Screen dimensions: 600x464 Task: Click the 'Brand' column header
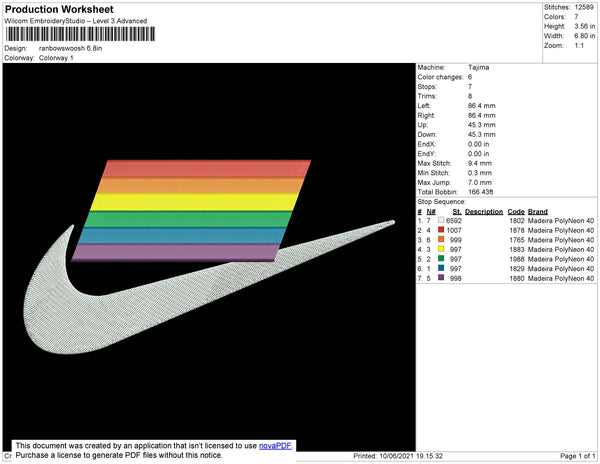click(538, 212)
